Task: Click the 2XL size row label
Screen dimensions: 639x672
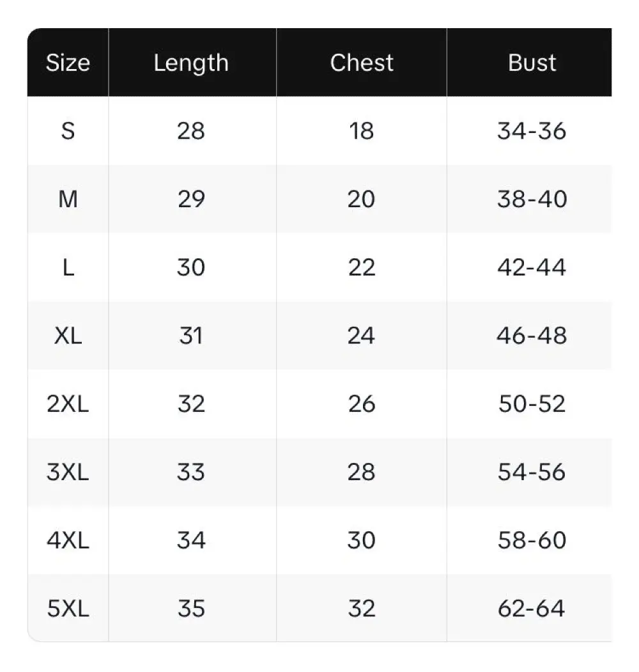Action: tap(68, 404)
